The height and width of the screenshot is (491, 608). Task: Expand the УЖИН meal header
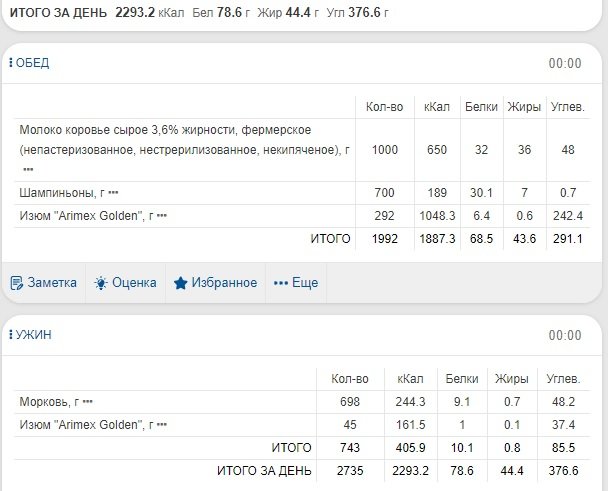tap(33, 335)
